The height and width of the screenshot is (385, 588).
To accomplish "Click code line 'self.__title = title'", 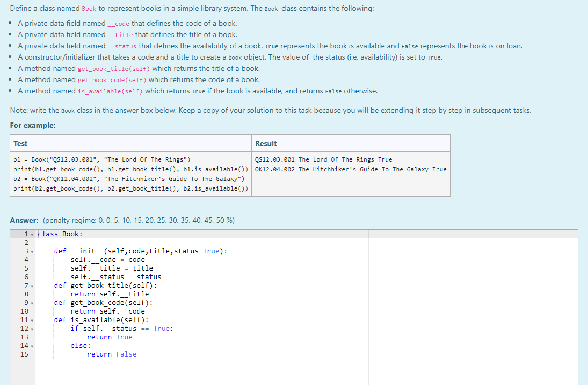I will (x=112, y=268).
